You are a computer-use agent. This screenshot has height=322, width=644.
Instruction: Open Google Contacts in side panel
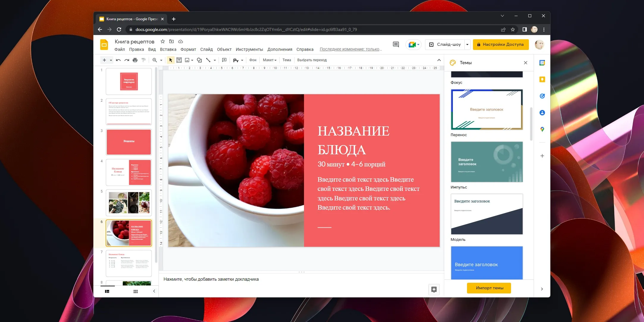coord(542,113)
